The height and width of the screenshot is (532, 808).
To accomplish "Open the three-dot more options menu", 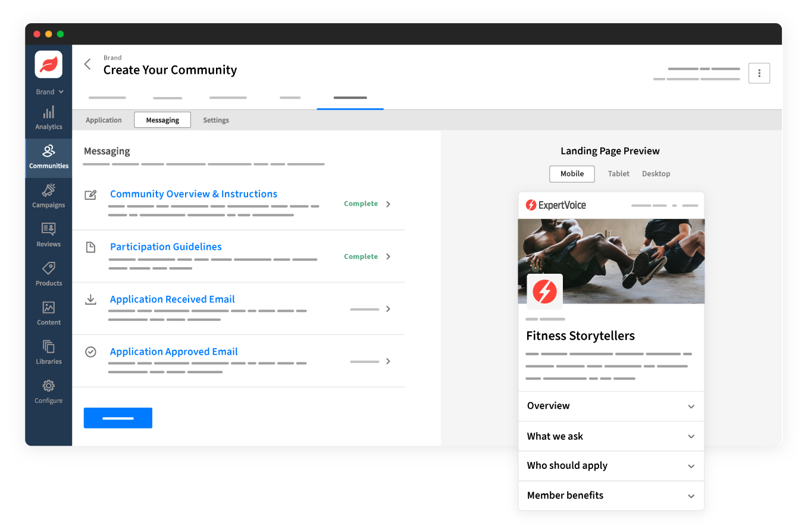I will [x=759, y=73].
